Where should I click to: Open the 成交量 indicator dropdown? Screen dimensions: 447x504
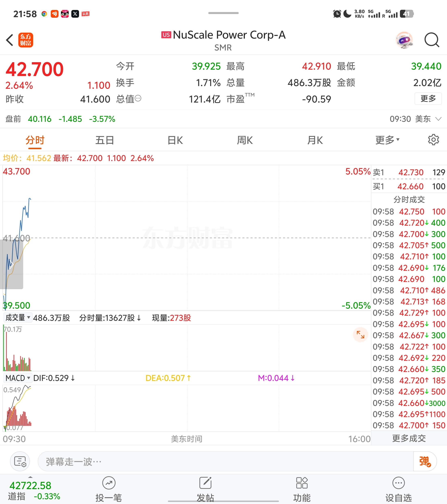(18, 318)
